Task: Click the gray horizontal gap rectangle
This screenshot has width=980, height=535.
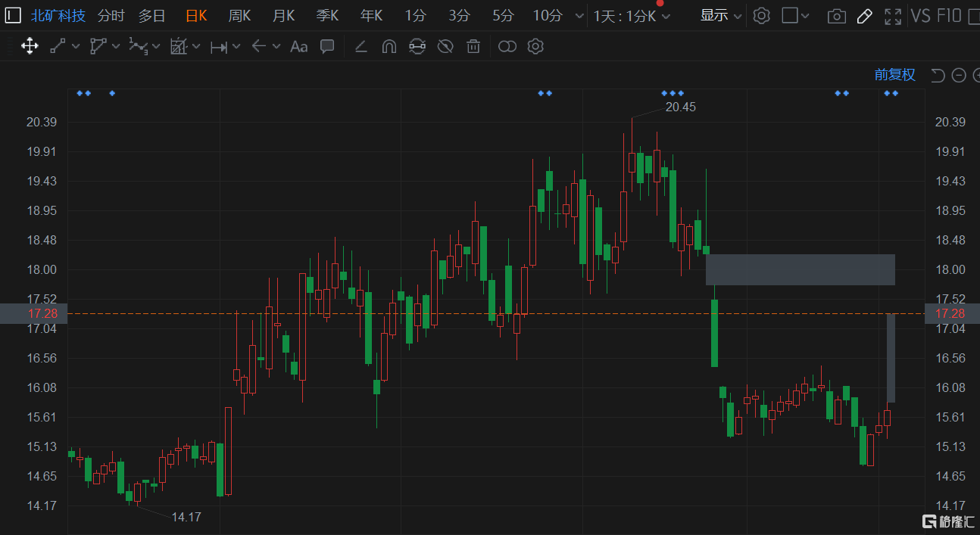Action: (801, 269)
